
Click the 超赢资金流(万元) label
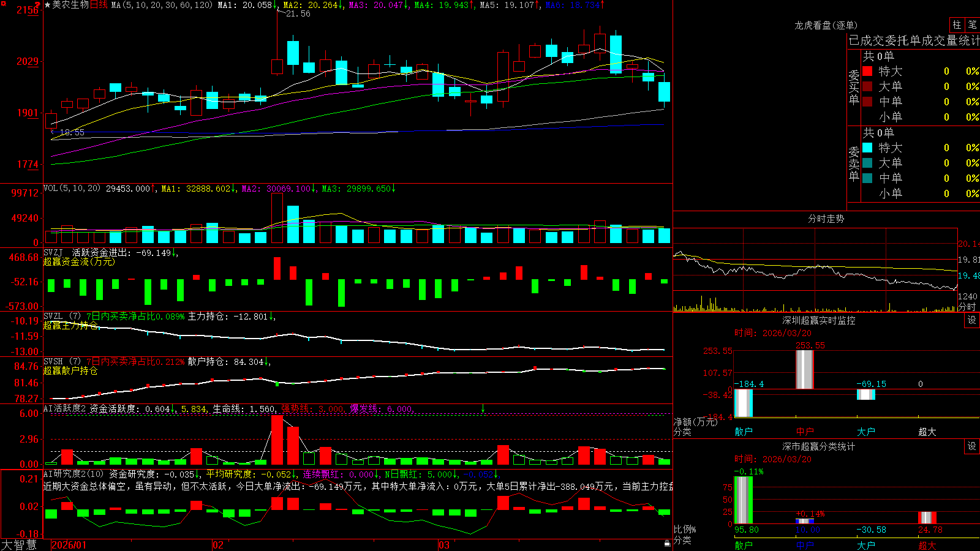tap(79, 261)
